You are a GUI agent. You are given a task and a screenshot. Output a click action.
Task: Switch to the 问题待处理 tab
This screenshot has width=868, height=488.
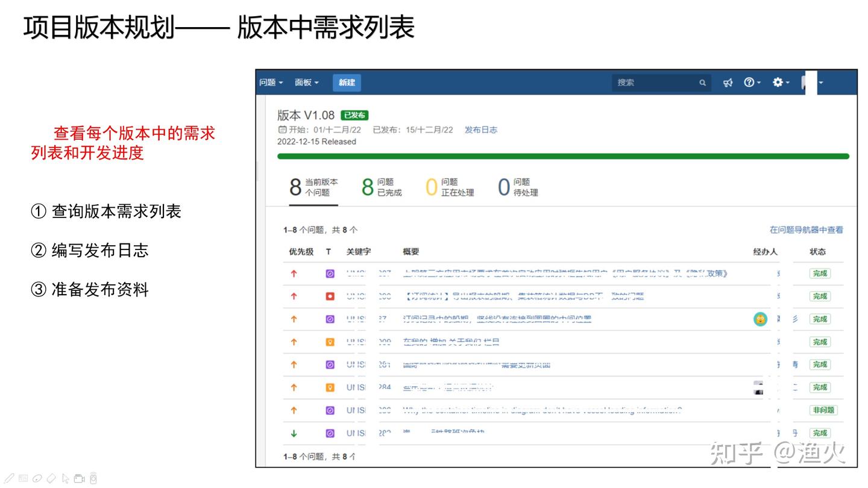coord(518,187)
